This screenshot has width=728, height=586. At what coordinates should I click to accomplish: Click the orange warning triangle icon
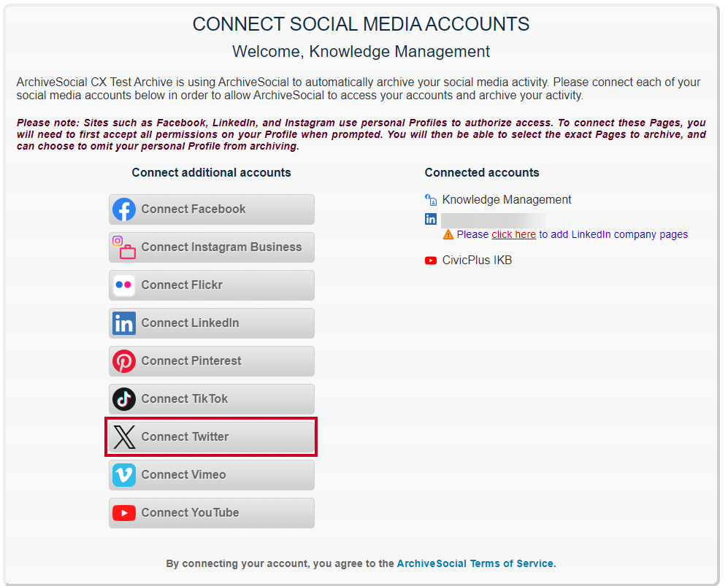tap(448, 234)
